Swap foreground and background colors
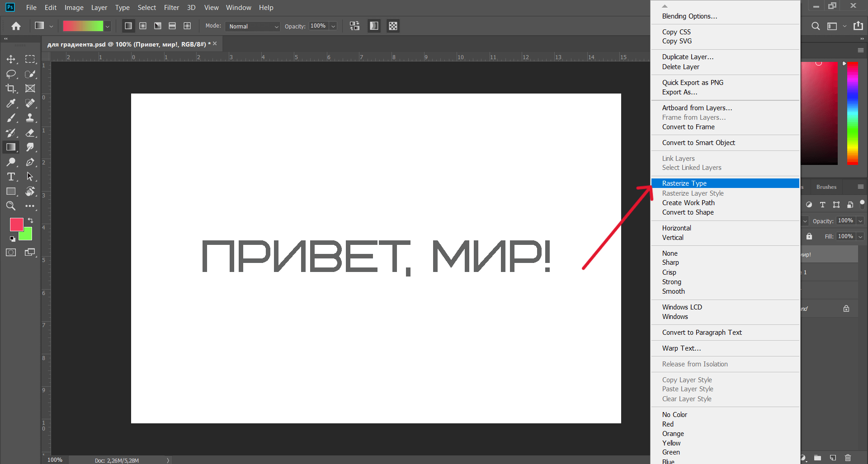 pos(30,220)
